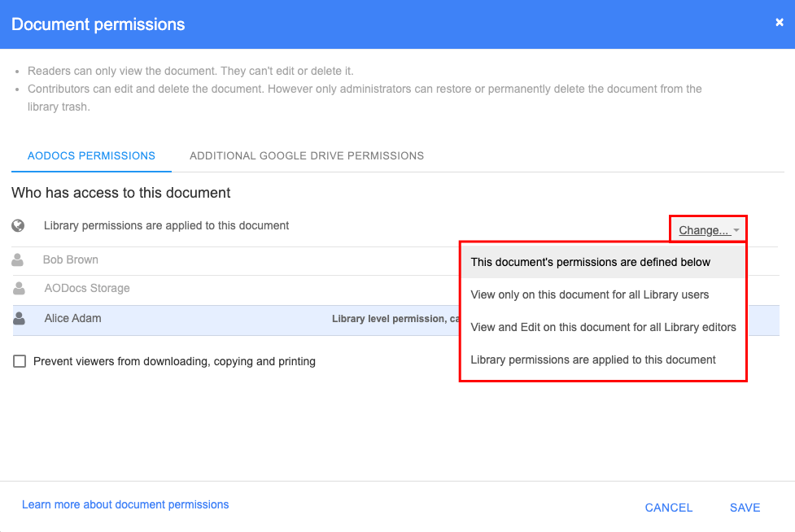Click the user icon next to AODocs Storage
The width and height of the screenshot is (795, 532).
[20, 288]
